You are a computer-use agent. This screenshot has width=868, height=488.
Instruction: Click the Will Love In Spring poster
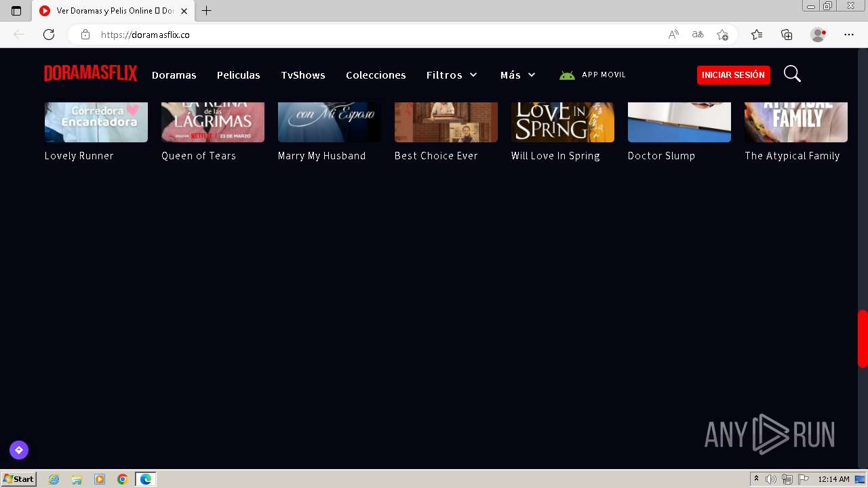point(563,122)
